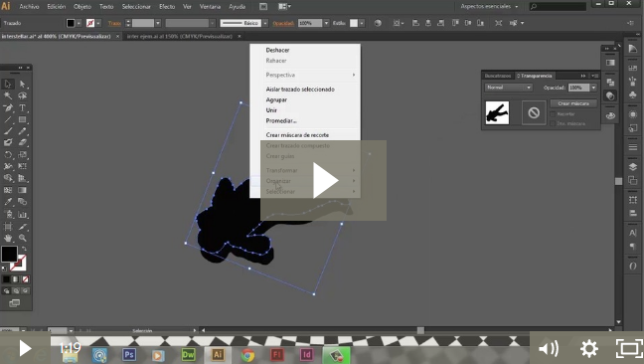The width and height of the screenshot is (644, 364).
Task: Open Photoshop from the taskbar
Action: pyautogui.click(x=129, y=354)
